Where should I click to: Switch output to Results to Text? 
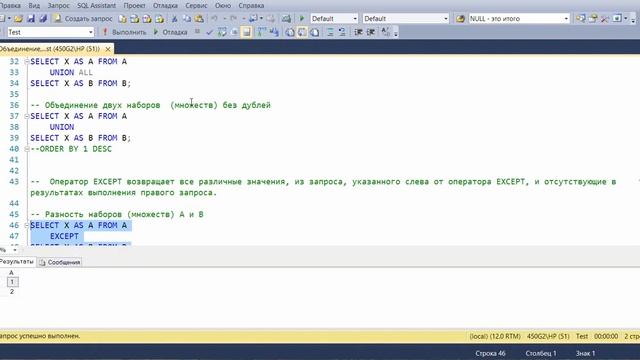coord(290,32)
